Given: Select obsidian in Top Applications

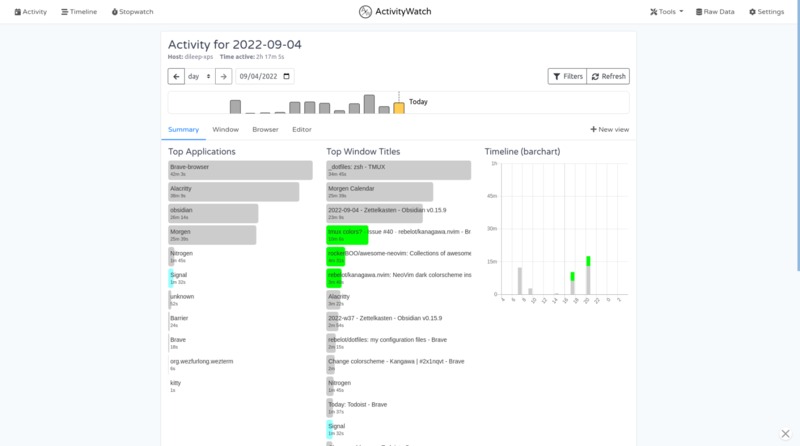Looking at the screenshot, I should click(x=213, y=213).
